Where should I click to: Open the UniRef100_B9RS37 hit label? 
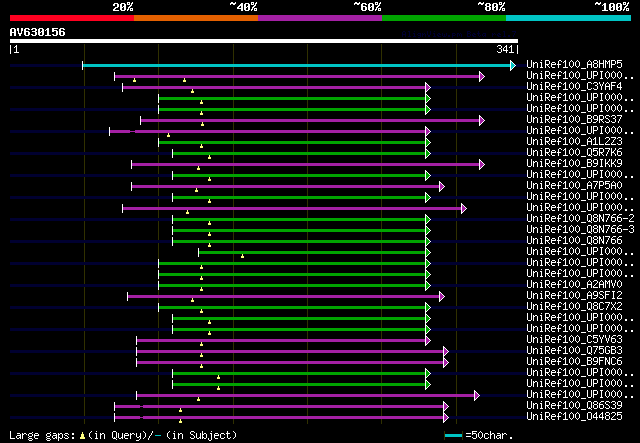click(x=574, y=120)
